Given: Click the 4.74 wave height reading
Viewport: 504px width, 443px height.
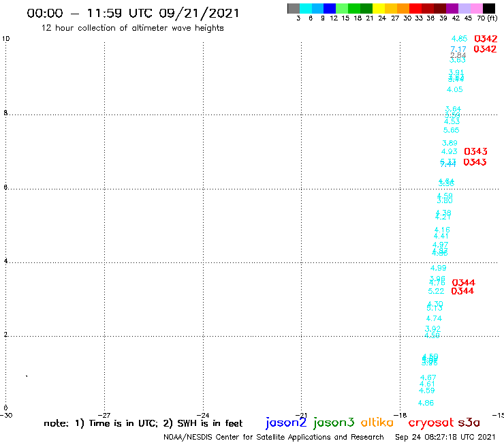Looking at the screenshot, I should pyautogui.click(x=434, y=318).
